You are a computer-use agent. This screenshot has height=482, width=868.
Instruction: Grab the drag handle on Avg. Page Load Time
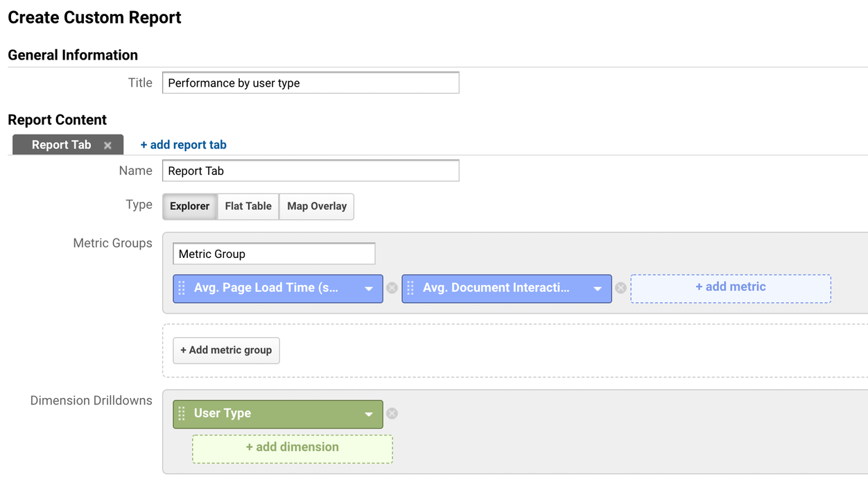pyautogui.click(x=182, y=288)
